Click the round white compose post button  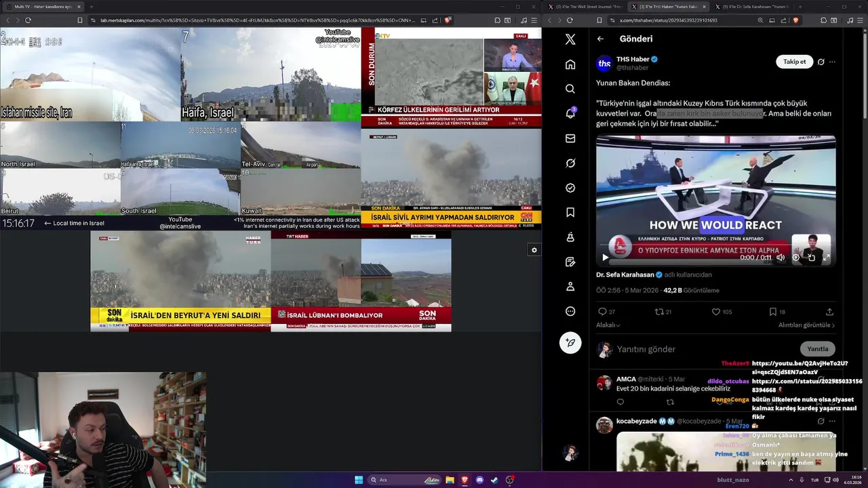point(570,342)
